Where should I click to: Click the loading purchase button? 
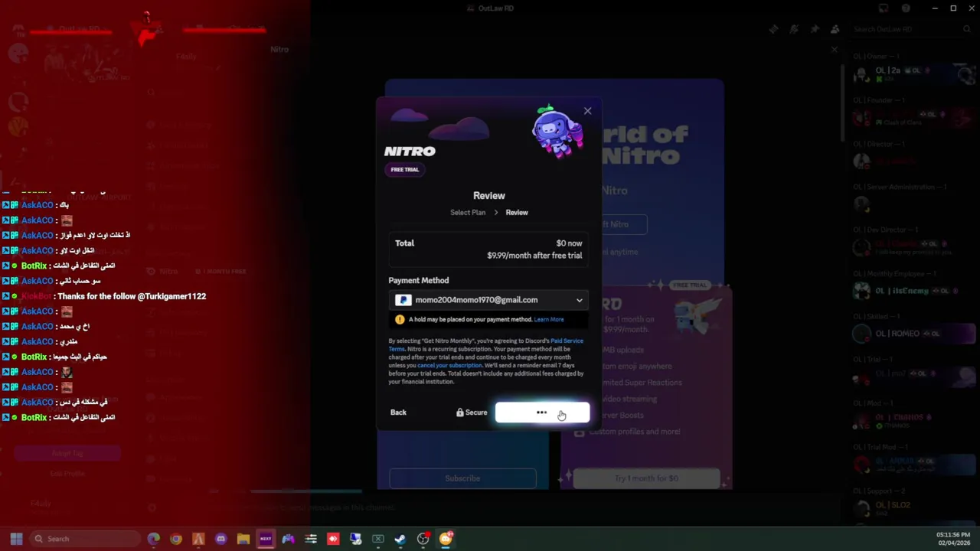pyautogui.click(x=542, y=412)
